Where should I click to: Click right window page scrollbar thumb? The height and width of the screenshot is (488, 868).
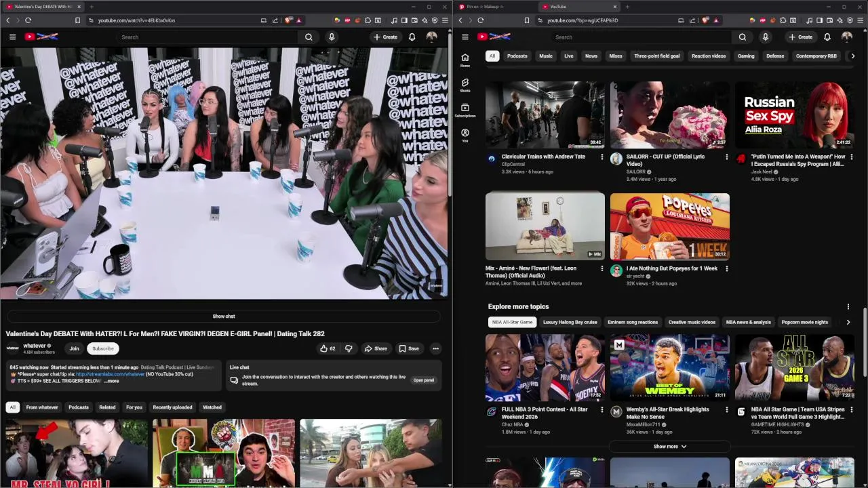point(865,344)
